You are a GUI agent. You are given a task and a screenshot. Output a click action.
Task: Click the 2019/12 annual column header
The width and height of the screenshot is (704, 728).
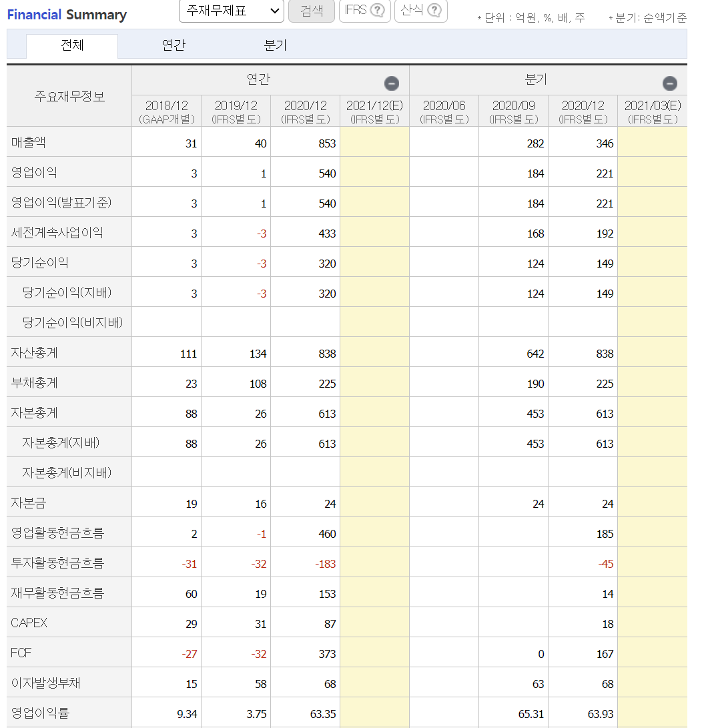(x=236, y=111)
